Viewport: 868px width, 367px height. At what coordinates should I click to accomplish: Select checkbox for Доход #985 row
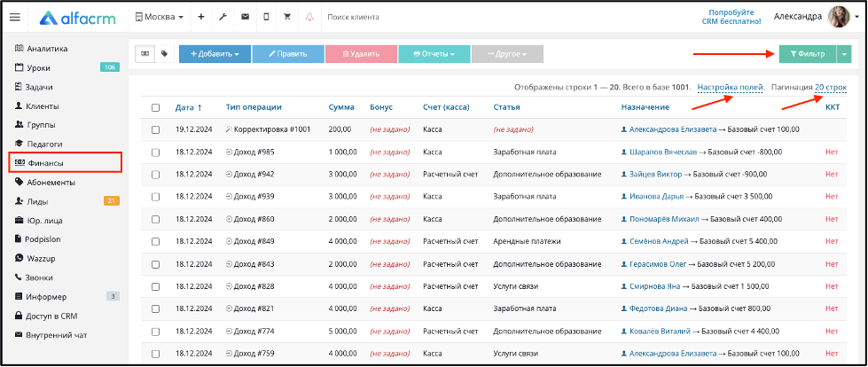point(155,152)
